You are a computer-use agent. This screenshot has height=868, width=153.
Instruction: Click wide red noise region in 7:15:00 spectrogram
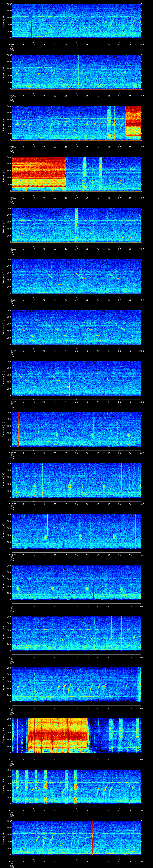click(57, 735)
